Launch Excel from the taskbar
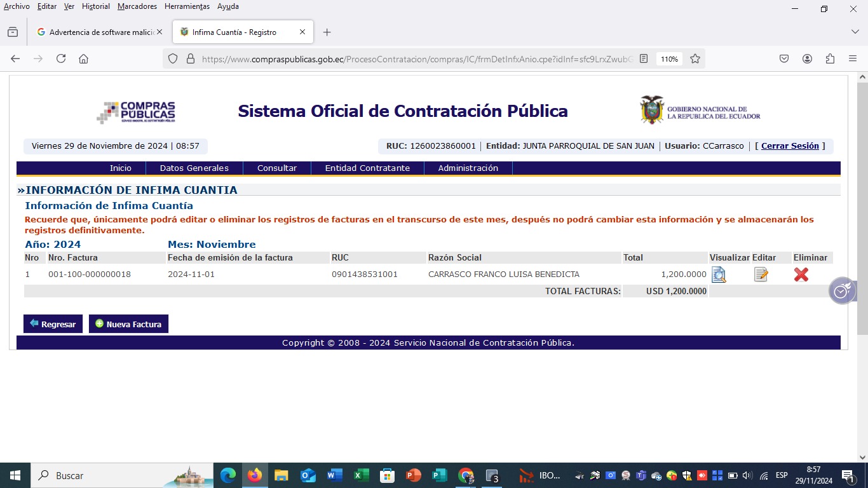Image resolution: width=868 pixels, height=488 pixels. click(x=361, y=475)
